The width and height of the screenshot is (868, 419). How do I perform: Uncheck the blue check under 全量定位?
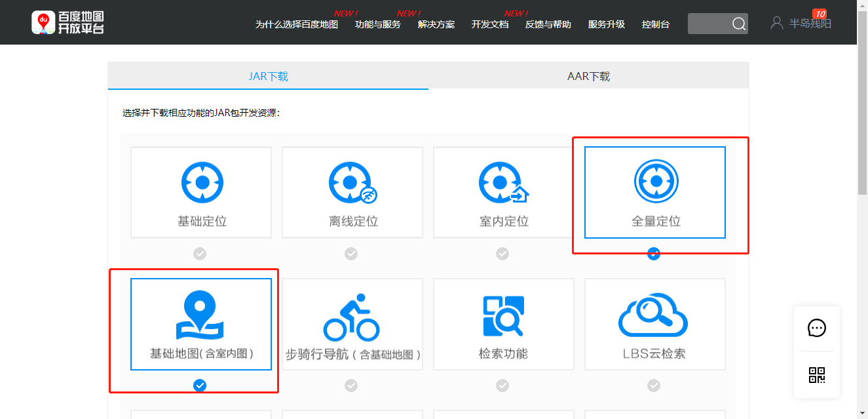pos(654,253)
